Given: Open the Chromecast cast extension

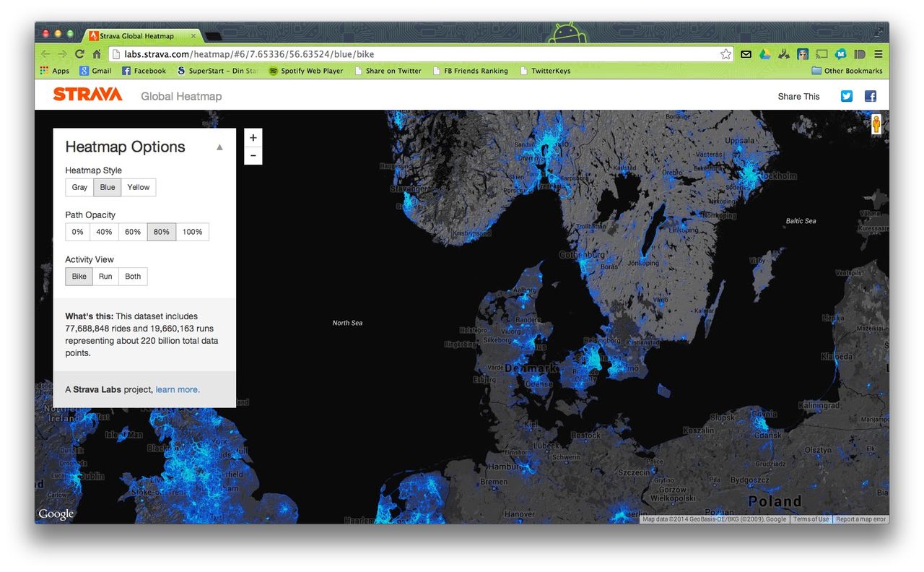Looking at the screenshot, I should [821, 54].
